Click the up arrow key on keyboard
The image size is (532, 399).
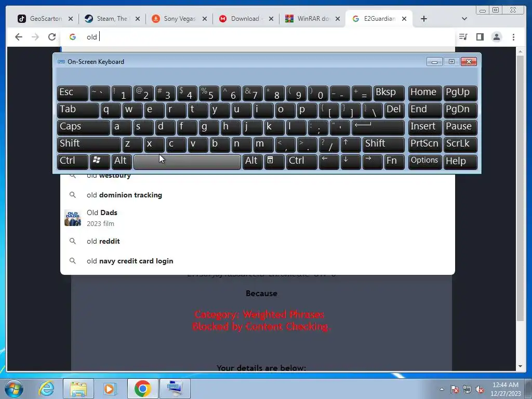click(x=351, y=144)
